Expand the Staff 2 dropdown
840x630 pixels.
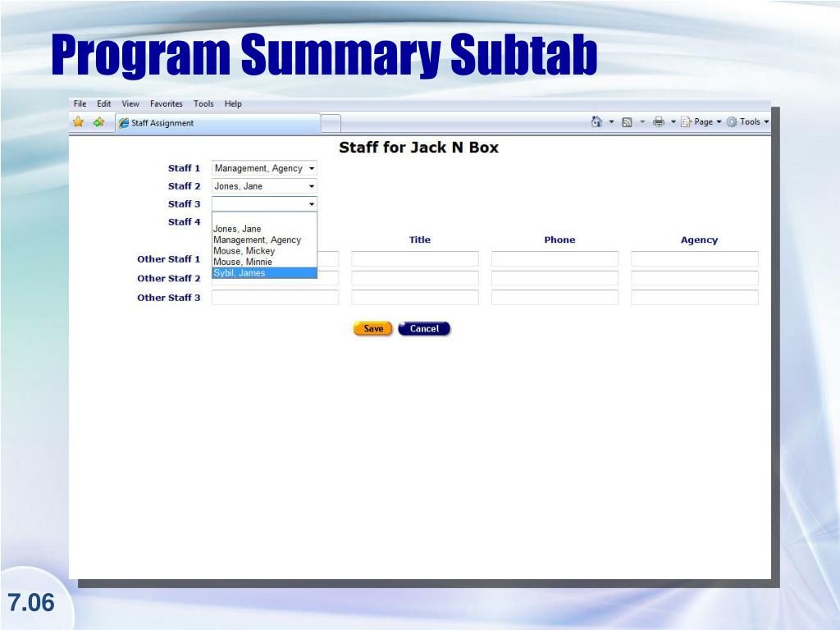pyautogui.click(x=264, y=186)
